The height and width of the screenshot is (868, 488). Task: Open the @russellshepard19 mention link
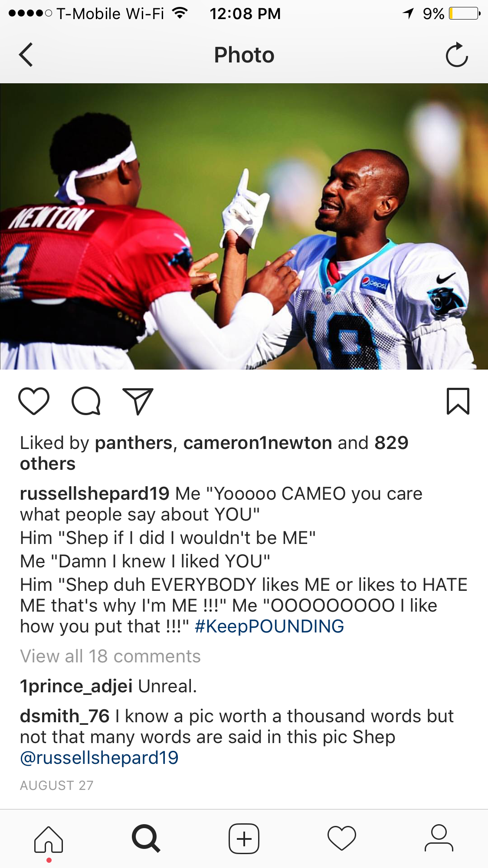[x=99, y=758]
